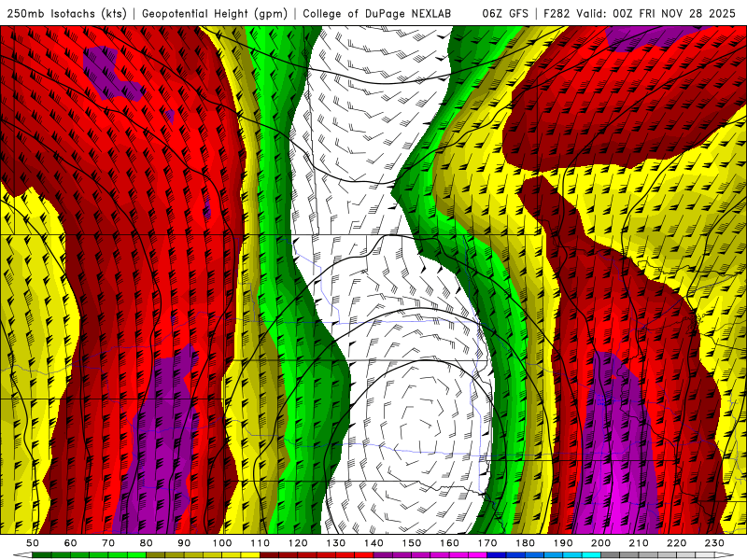Viewport: 747px width, 560px height.
Task: Click the left arrow end of color bar
Action: click(22, 555)
